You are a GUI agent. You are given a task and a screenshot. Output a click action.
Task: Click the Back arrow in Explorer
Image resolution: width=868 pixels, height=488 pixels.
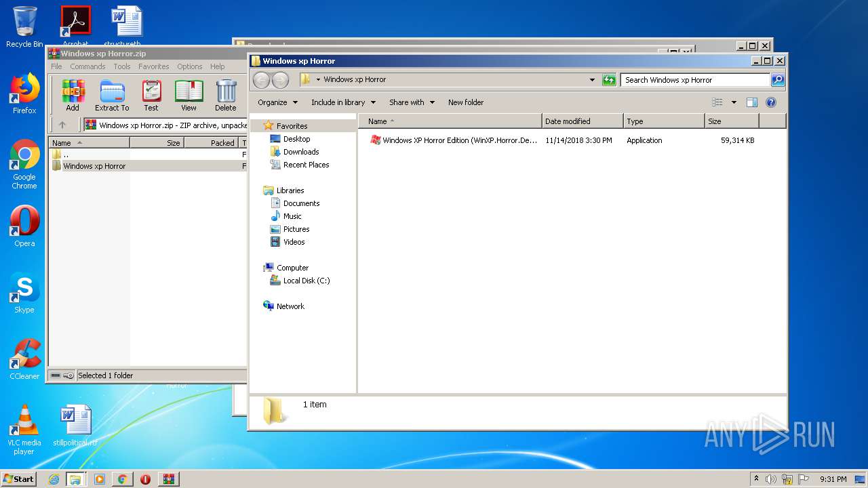point(261,80)
